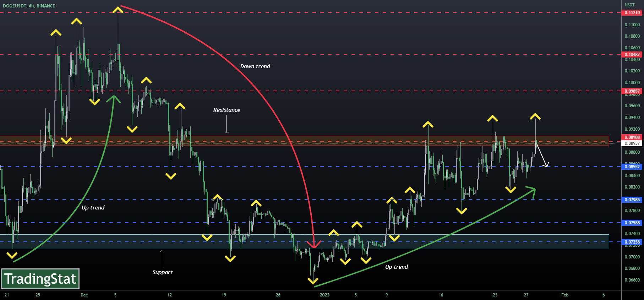Viewport: 644px width, 300px height.
Task: Click the white 0.08957 current price label
Action: tap(632, 143)
